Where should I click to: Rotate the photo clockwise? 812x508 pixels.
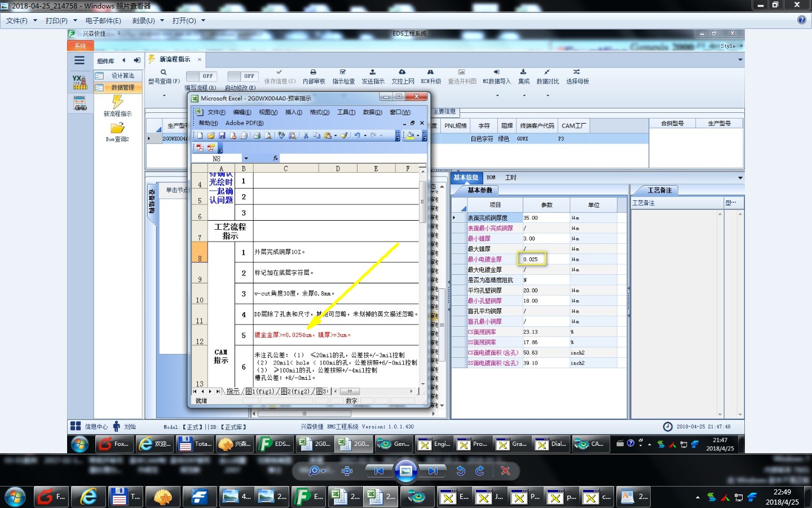[x=480, y=471]
